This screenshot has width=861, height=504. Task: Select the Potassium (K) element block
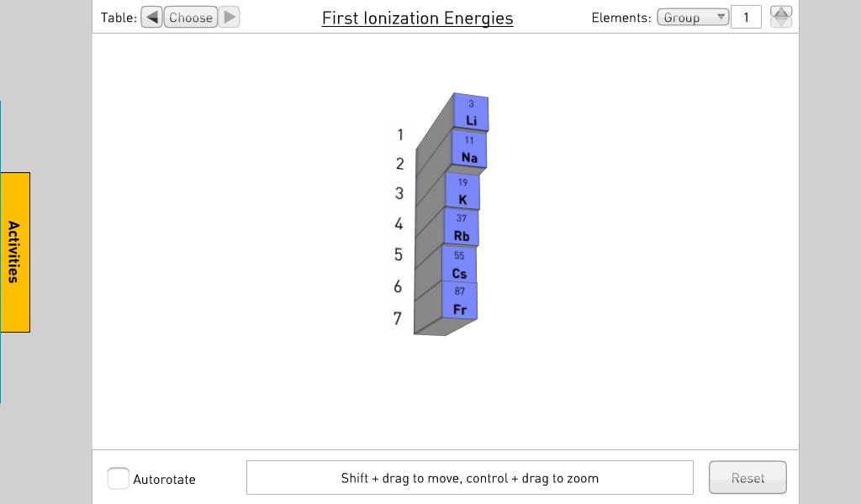462,192
